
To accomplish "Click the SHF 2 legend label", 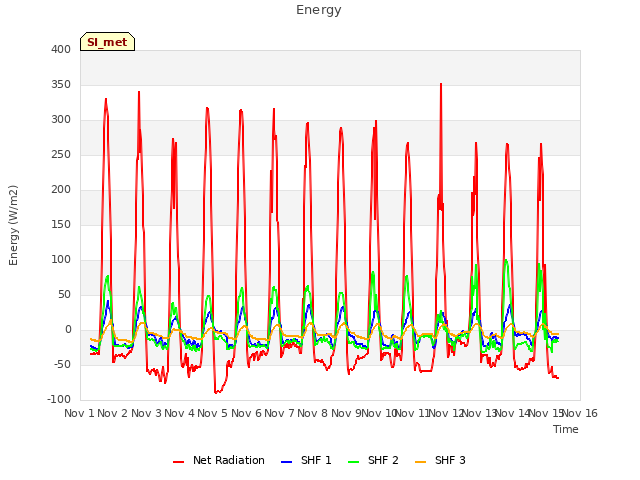I will 383,460.
